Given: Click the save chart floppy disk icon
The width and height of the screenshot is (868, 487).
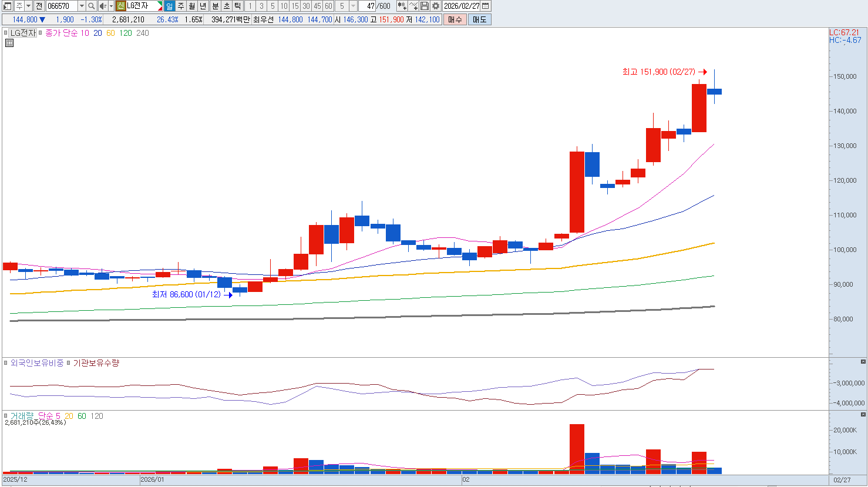Looking at the screenshot, I should (x=425, y=6).
